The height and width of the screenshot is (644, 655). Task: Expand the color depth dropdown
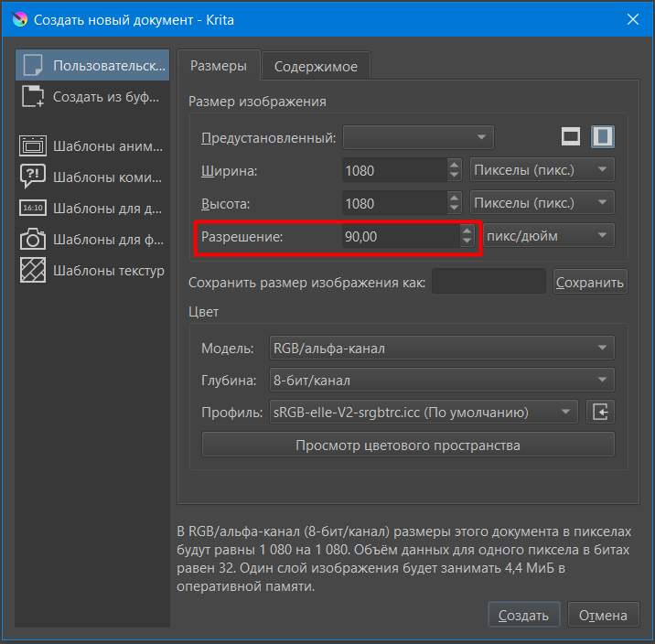click(x=442, y=381)
